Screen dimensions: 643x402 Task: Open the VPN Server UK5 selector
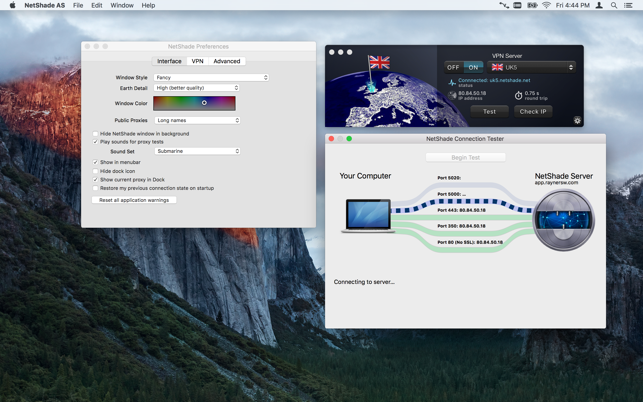click(x=530, y=67)
